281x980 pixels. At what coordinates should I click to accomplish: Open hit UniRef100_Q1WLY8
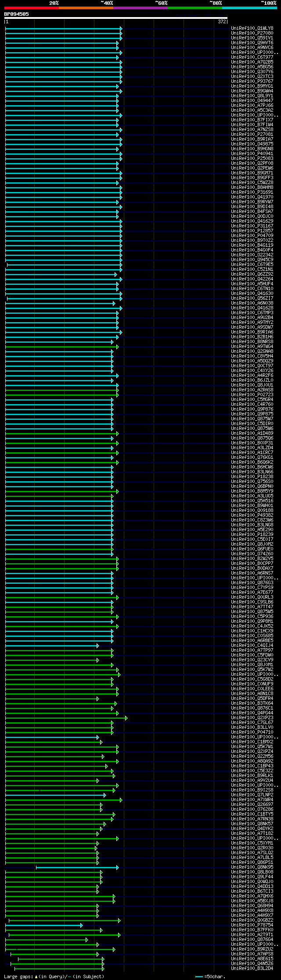coord(252,28)
